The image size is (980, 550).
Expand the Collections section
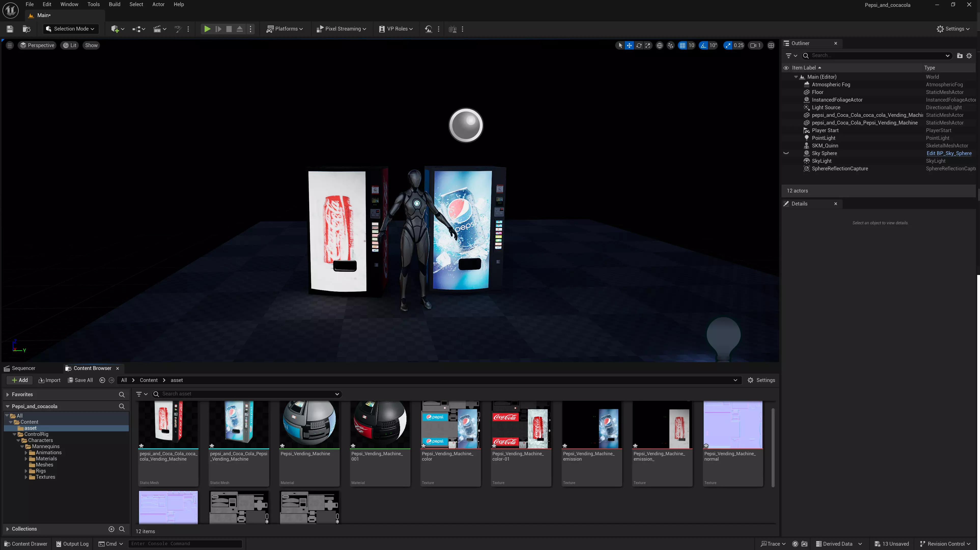point(7,529)
